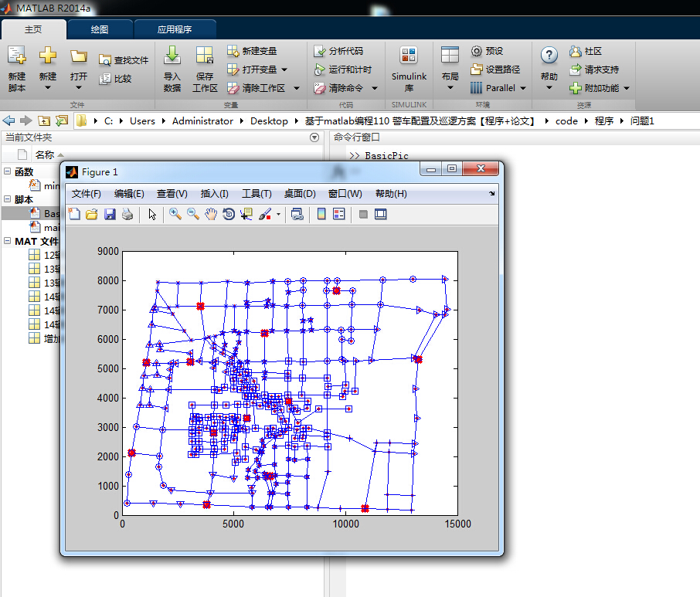Click Set Path (设置路径)
The height and width of the screenshot is (597, 700).
(x=495, y=70)
